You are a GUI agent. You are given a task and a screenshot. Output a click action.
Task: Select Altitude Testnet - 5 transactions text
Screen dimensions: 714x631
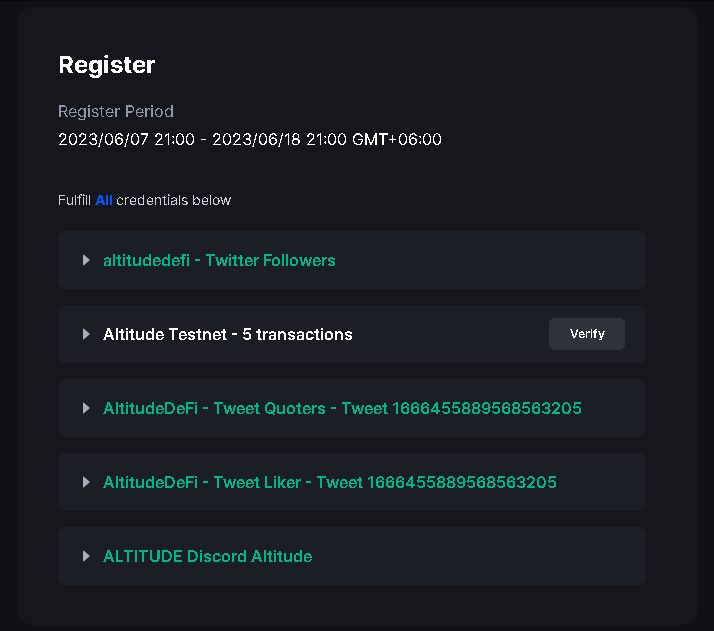pos(227,334)
